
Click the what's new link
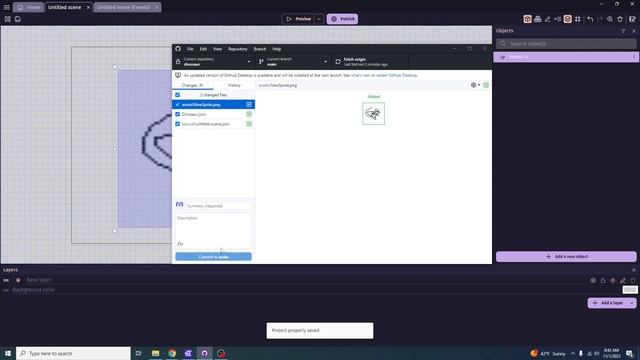[x=360, y=76]
